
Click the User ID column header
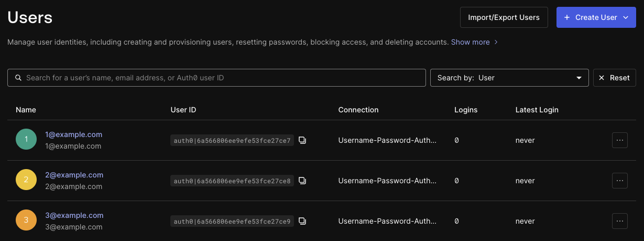point(183,110)
